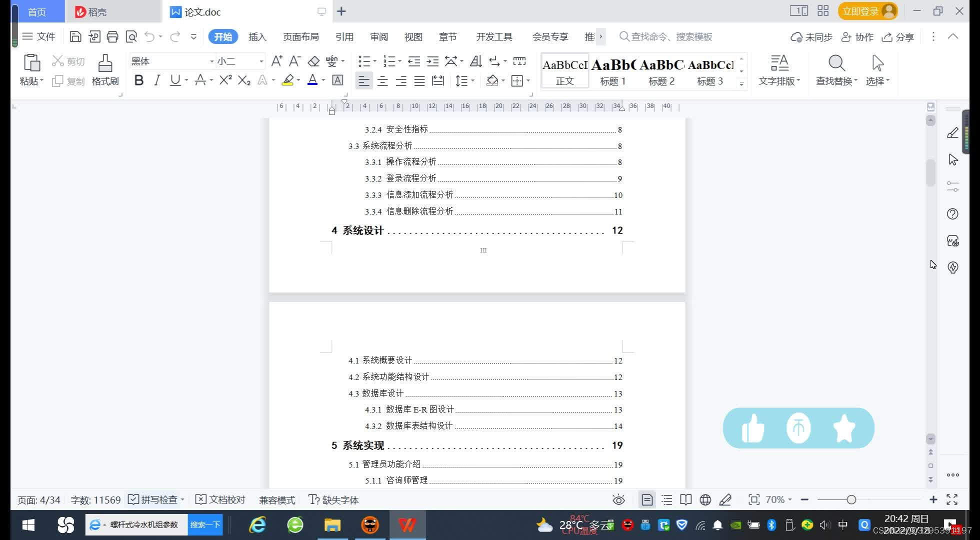Expand quick access toolbar customize arrow

(x=193, y=36)
